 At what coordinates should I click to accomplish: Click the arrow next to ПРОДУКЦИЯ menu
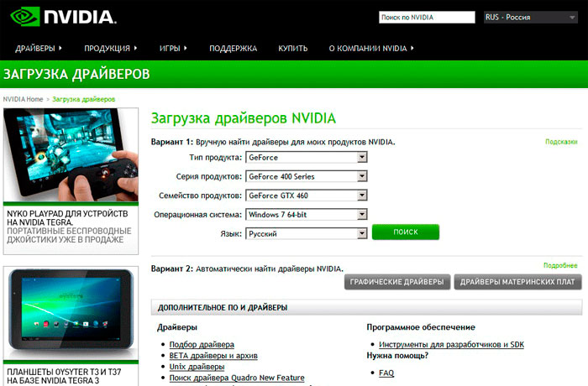(135, 48)
